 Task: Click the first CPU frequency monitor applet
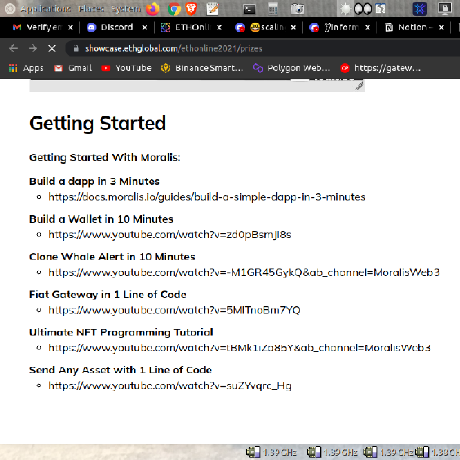[271, 452]
